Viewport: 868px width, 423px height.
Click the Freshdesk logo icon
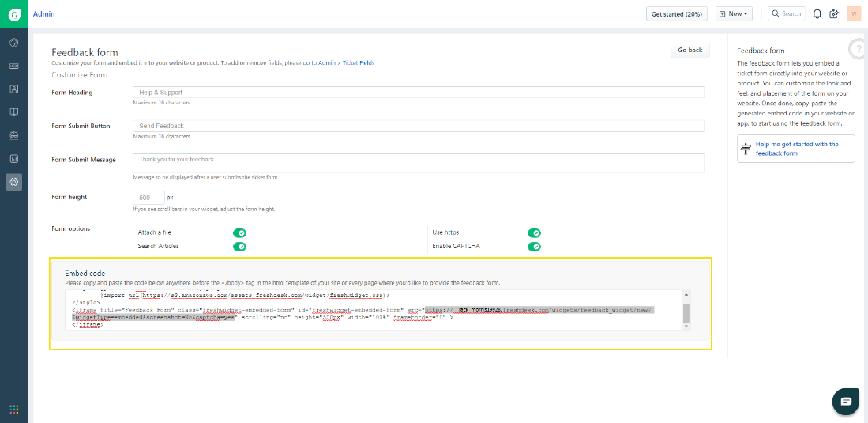pyautogui.click(x=14, y=14)
